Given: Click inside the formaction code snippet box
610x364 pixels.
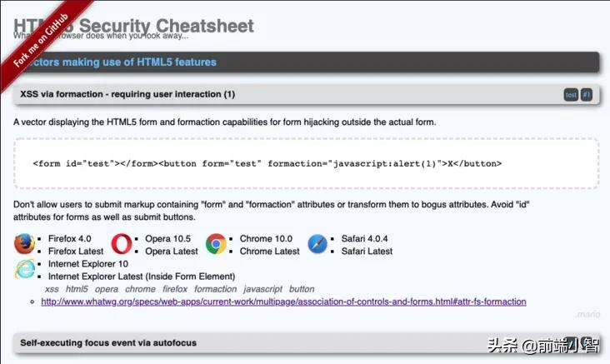Looking at the screenshot, I should (x=306, y=163).
